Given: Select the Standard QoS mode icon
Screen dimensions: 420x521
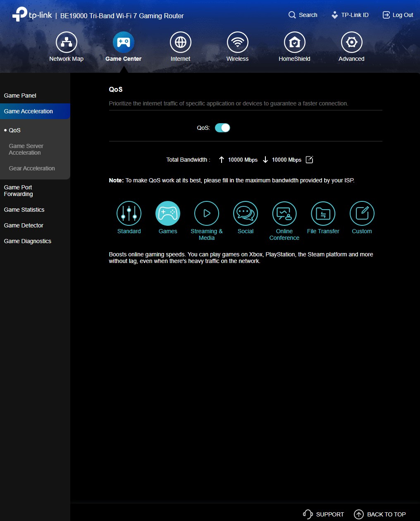Looking at the screenshot, I should click(x=129, y=213).
